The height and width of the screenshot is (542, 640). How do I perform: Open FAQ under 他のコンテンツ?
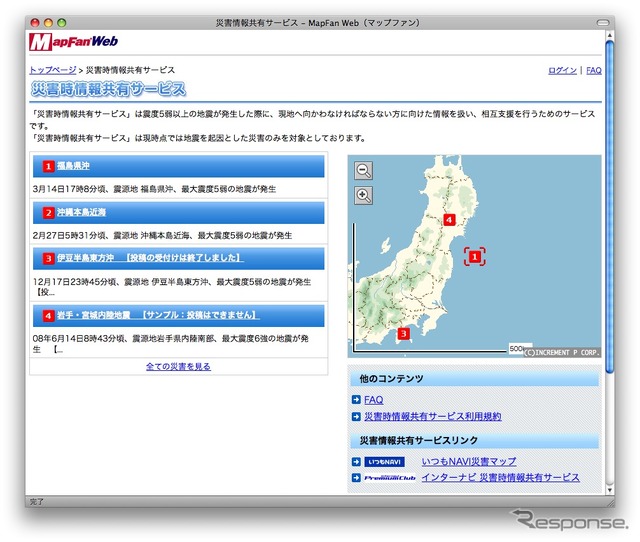click(373, 400)
